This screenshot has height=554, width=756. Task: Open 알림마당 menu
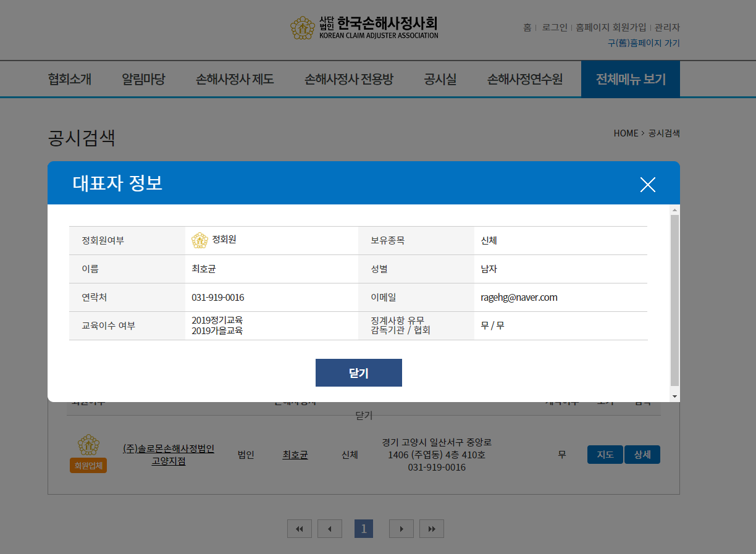(x=143, y=79)
